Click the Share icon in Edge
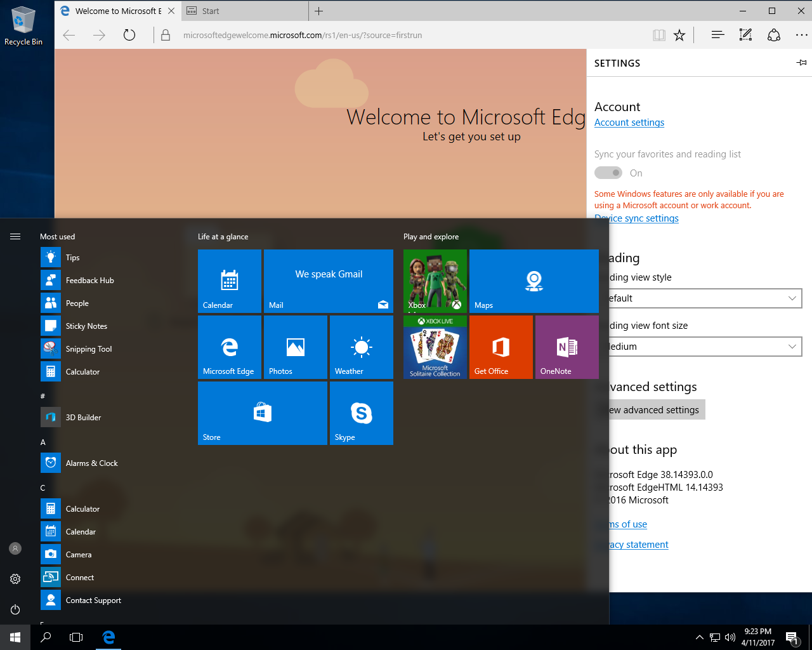812x650 pixels. [774, 36]
